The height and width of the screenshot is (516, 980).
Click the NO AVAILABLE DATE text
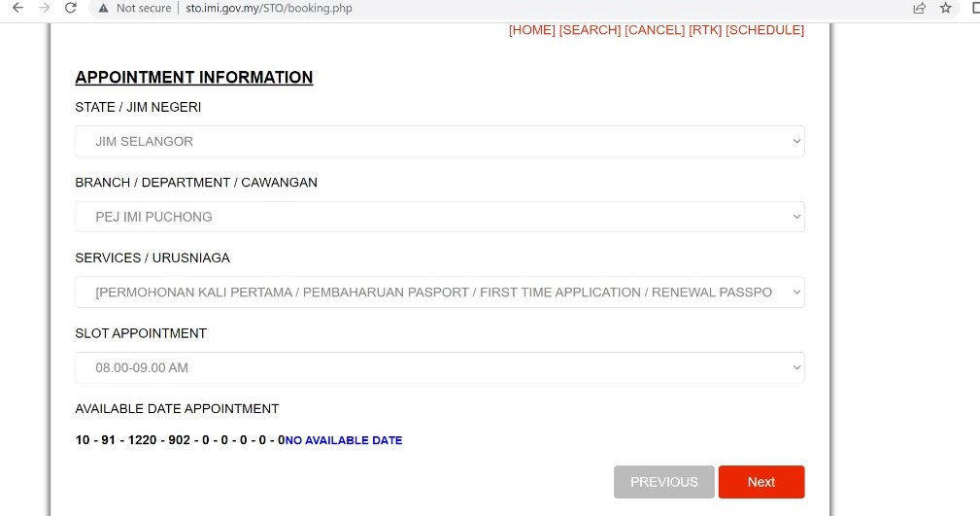tap(344, 441)
